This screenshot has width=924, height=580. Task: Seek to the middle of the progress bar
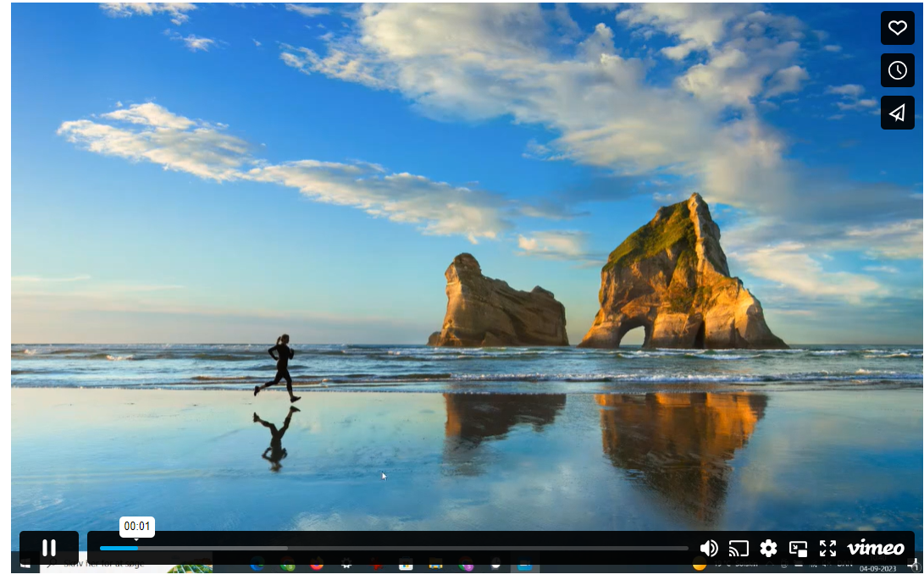pos(394,548)
